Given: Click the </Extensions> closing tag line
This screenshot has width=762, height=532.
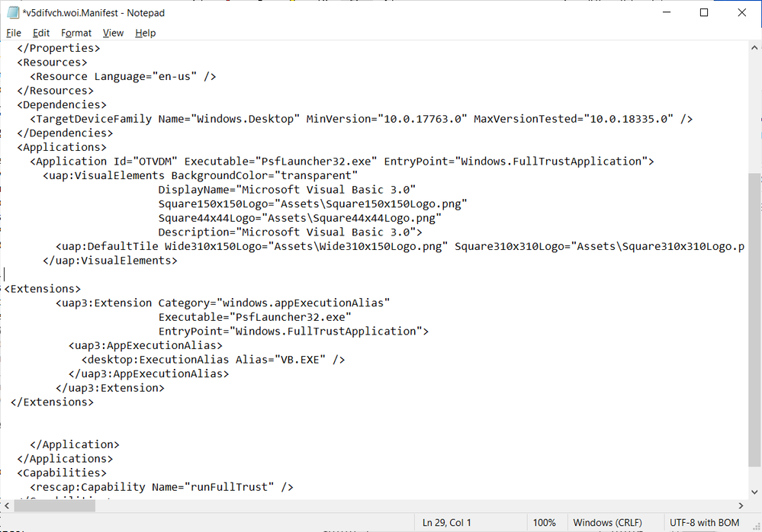Looking at the screenshot, I should pyautogui.click(x=52, y=402).
